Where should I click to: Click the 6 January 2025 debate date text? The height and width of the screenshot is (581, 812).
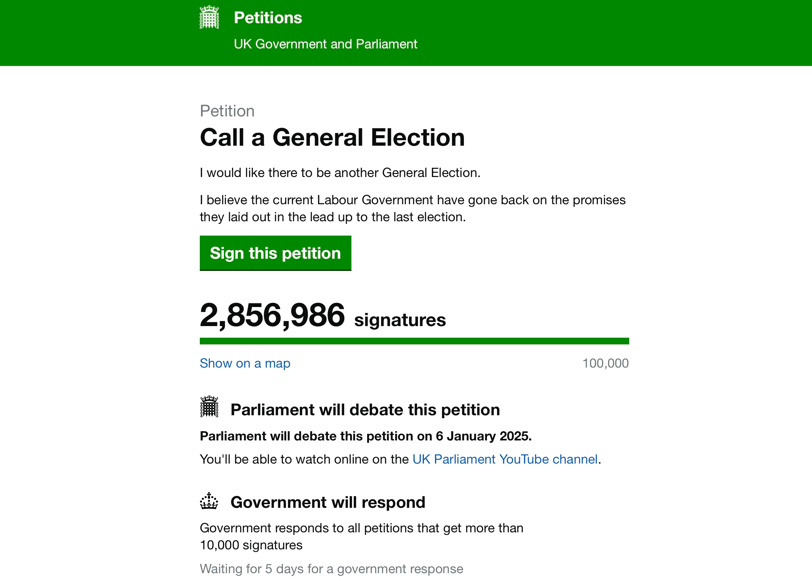pyautogui.click(x=483, y=436)
